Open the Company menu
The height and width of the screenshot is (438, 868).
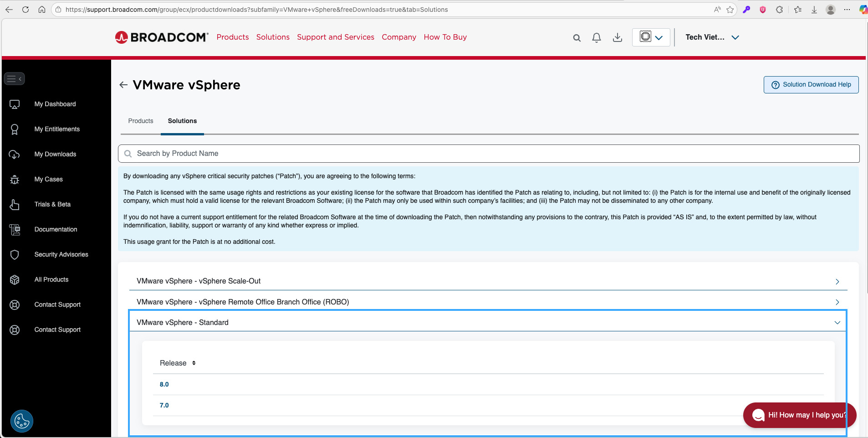pos(399,37)
